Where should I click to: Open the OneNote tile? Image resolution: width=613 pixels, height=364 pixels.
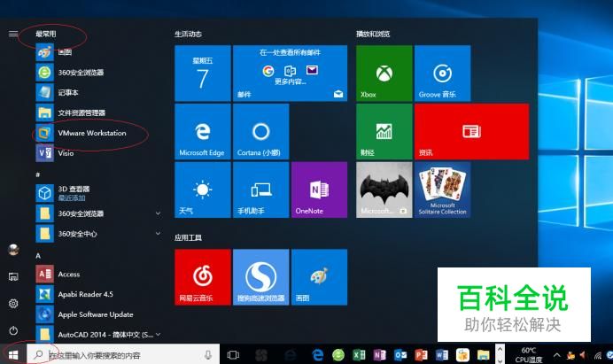[x=319, y=190]
